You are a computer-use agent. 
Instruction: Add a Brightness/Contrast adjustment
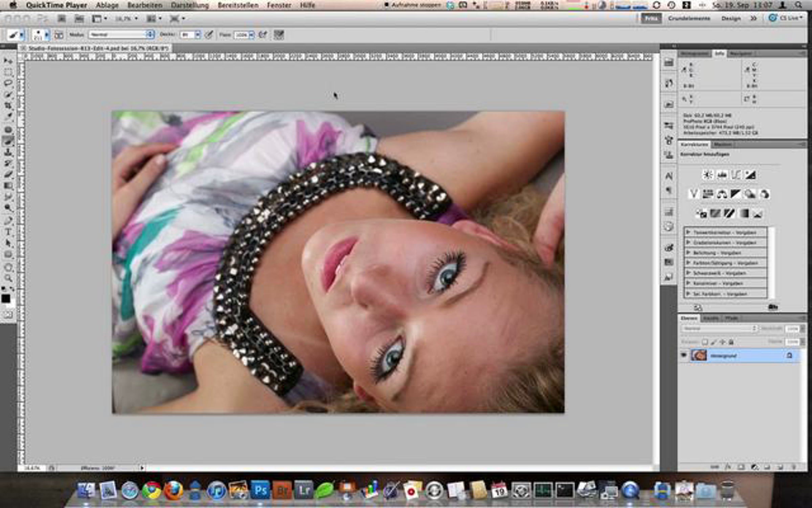pyautogui.click(x=707, y=175)
